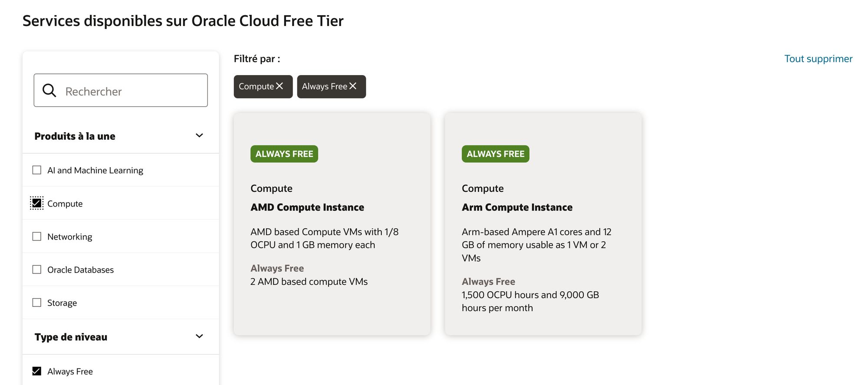Collapse the Produits à la une section
Image resolution: width=868 pixels, height=385 pixels.
point(199,135)
